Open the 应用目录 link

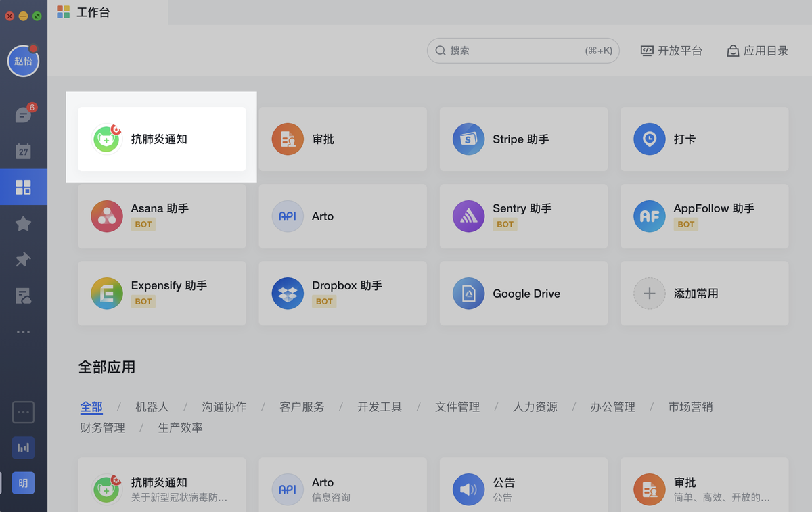[x=757, y=50]
